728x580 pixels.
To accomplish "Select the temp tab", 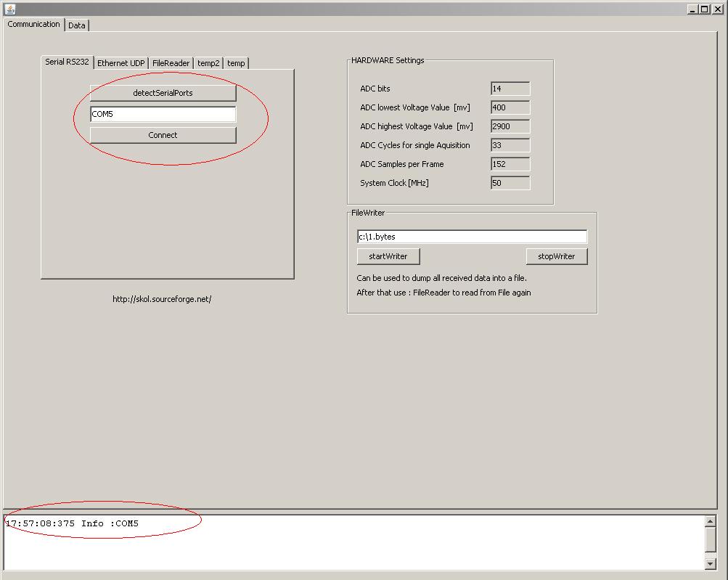I will click(236, 63).
